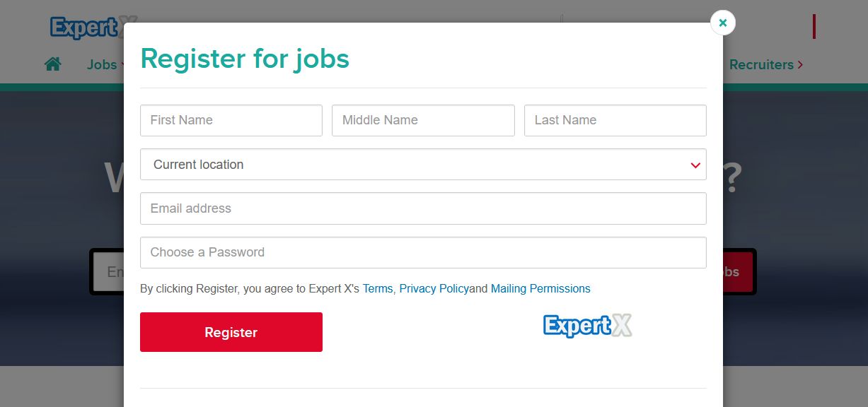
Task: Select the Last Name text box
Action: [615, 120]
